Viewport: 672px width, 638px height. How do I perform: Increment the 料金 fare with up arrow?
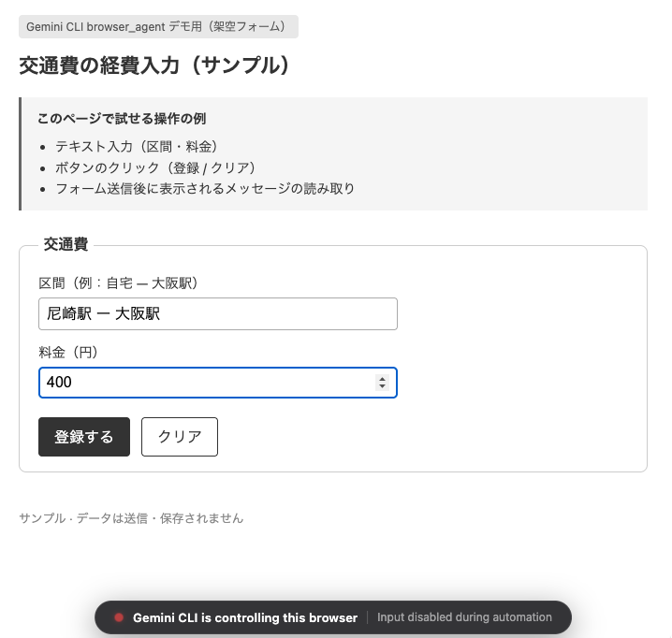point(382,379)
